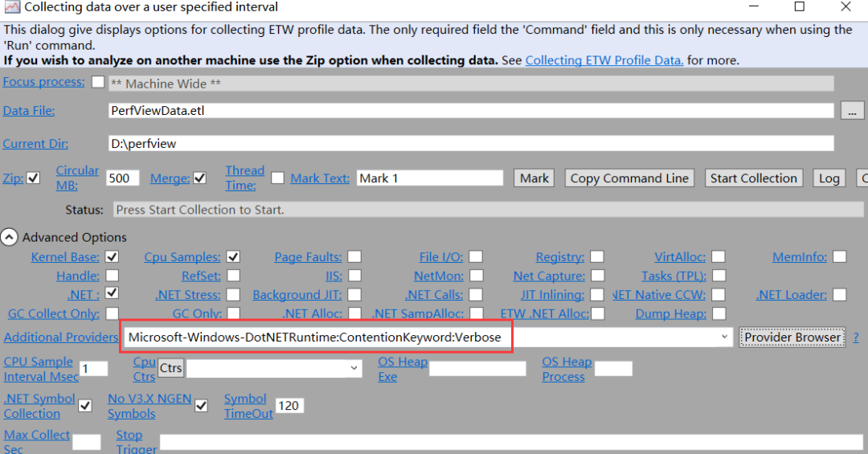Screen dimensions: 868x454
Task: Expand the Cpu Ctrs combo box
Action: pyautogui.click(x=354, y=368)
